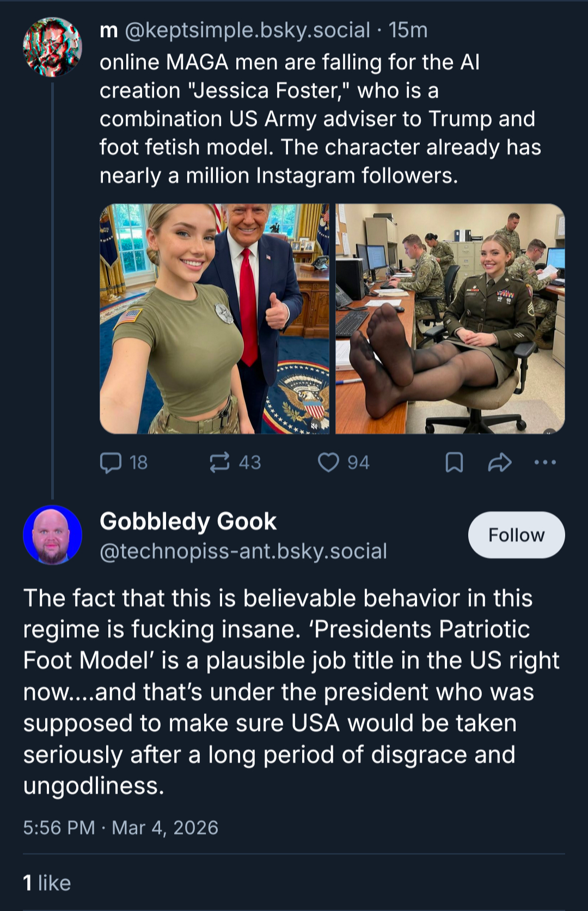Like the post with the heart icon
Viewport: 588px width, 911px height.
click(328, 463)
